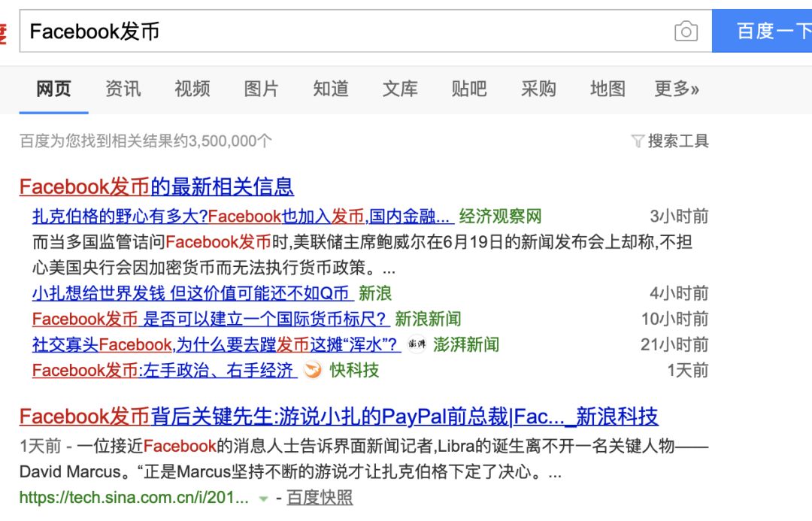Click the https://tech.sina.com.cn/i/201... URL
The width and height of the screenshot is (812, 521).
[134, 498]
